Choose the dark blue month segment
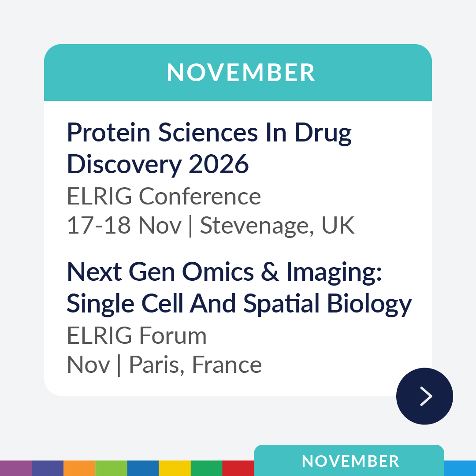The width and height of the screenshot is (476, 476). pos(143,468)
